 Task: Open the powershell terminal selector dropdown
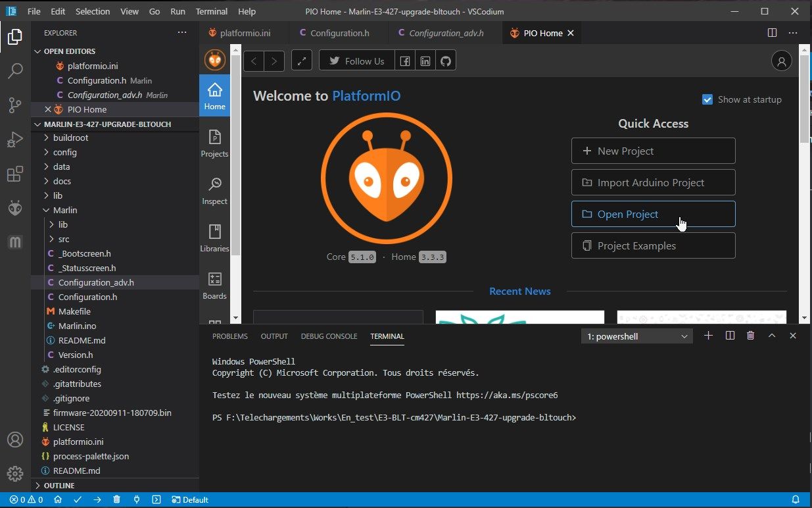(637, 336)
